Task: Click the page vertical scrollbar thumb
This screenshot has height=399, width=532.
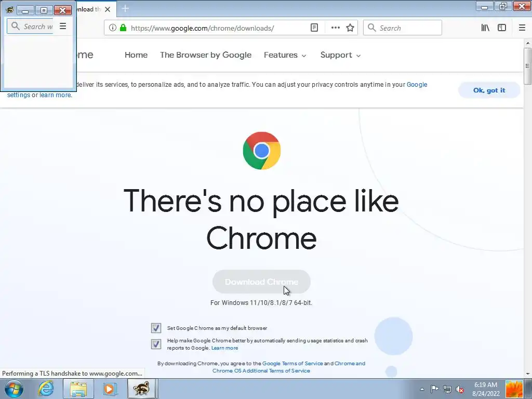Action: coord(527,66)
